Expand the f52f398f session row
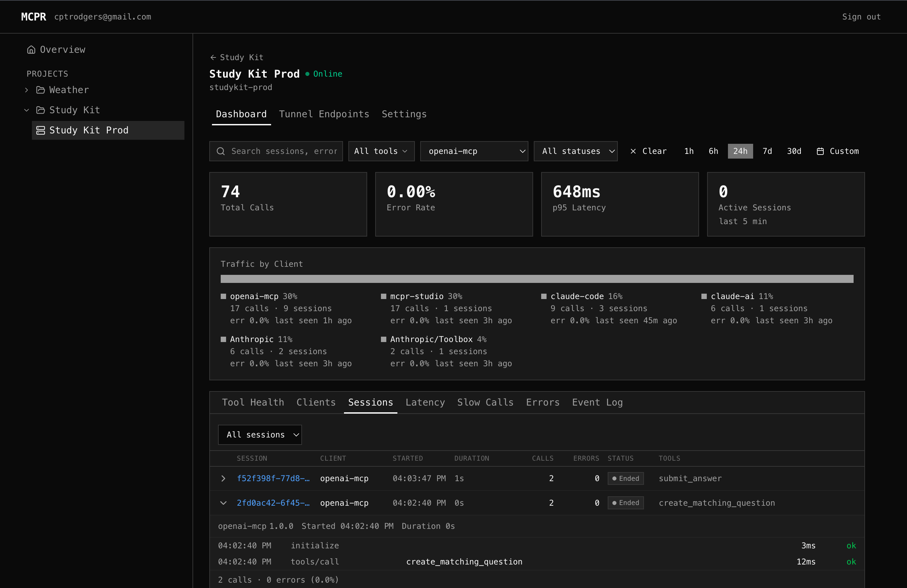 [223, 478]
